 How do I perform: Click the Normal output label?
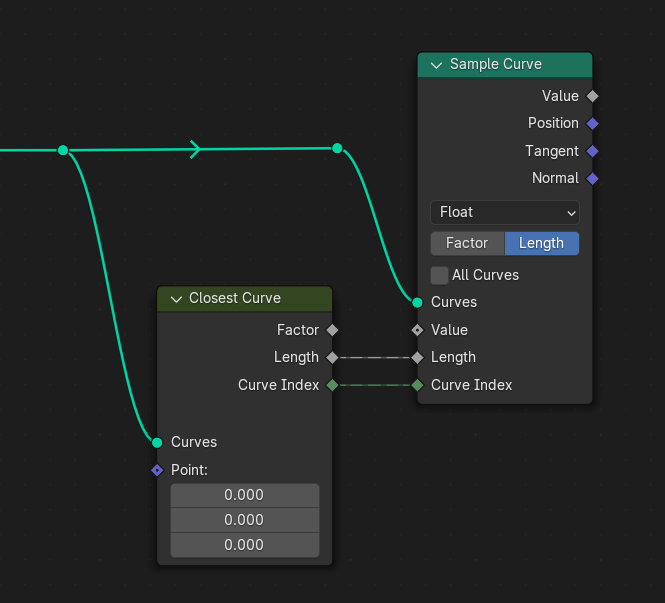pos(555,178)
